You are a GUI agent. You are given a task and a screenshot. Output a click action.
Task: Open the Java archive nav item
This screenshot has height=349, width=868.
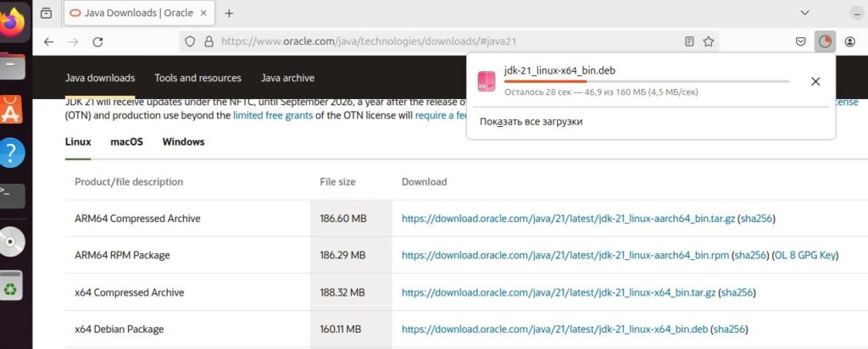point(287,79)
